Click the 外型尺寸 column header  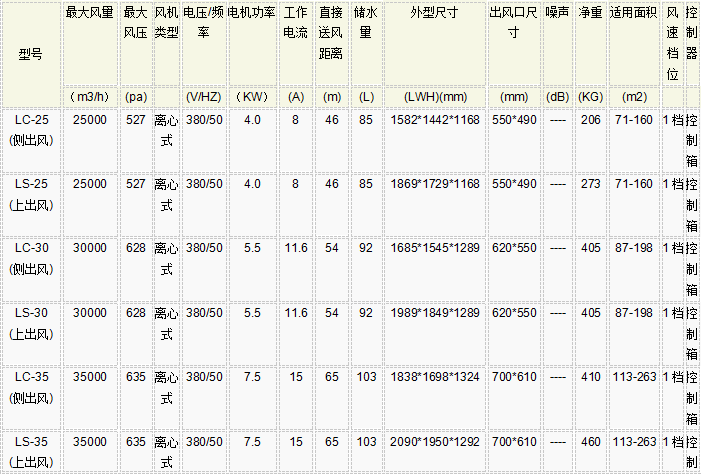click(435, 14)
